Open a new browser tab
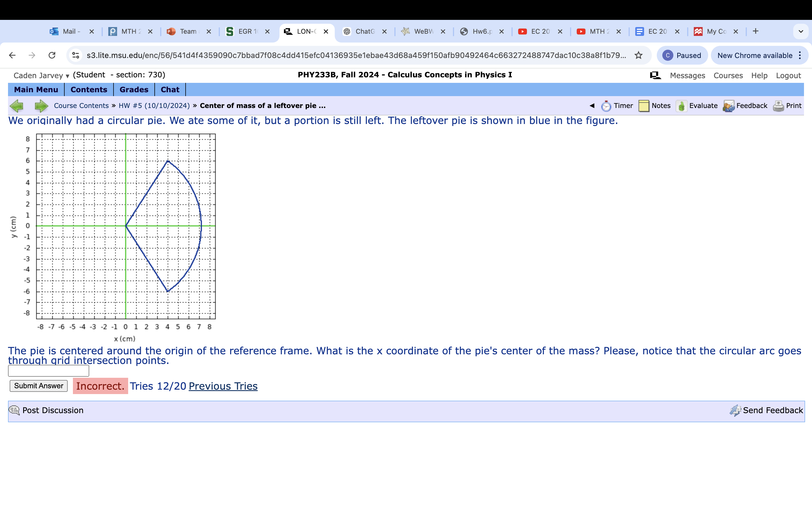The image size is (812, 528). pos(755,31)
